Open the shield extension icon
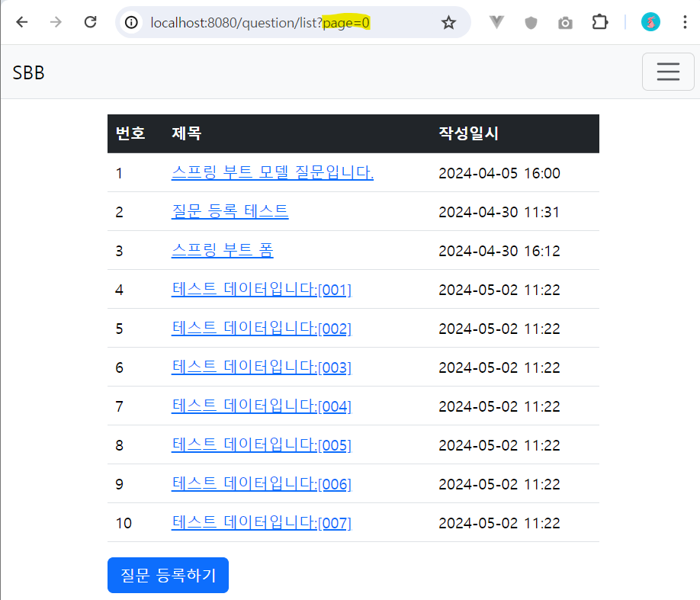This screenshot has height=600, width=700. click(531, 22)
